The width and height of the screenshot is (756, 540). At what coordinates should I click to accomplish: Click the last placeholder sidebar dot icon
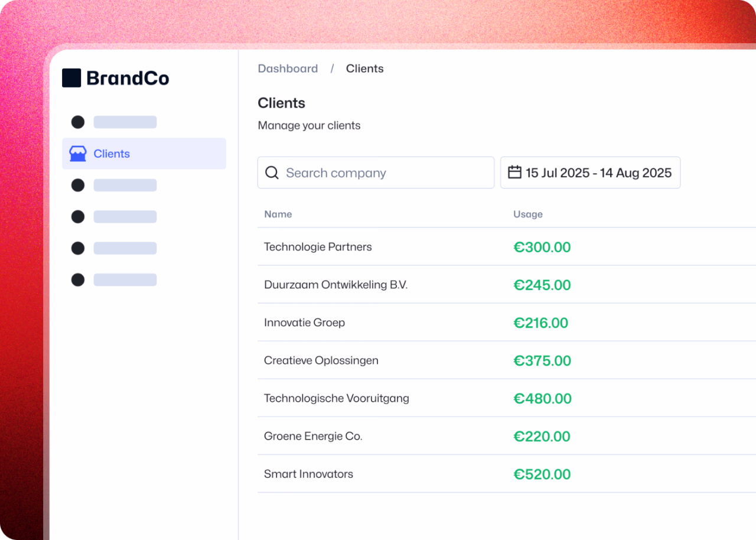[78, 280]
